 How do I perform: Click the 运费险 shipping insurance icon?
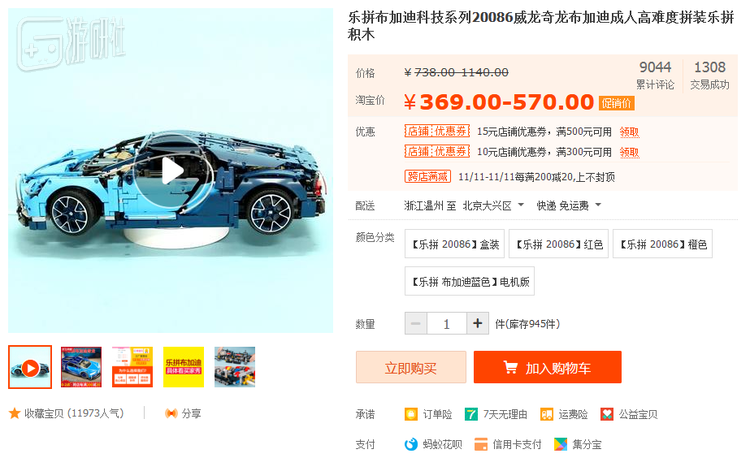coord(546,414)
